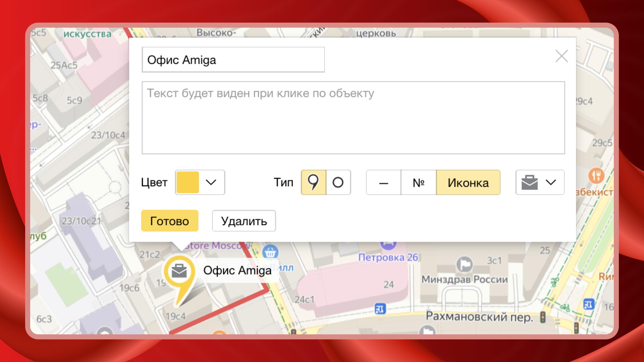The image size is (644, 362).
Task: Click the Минздрав России flag icon
Action: 464,264
